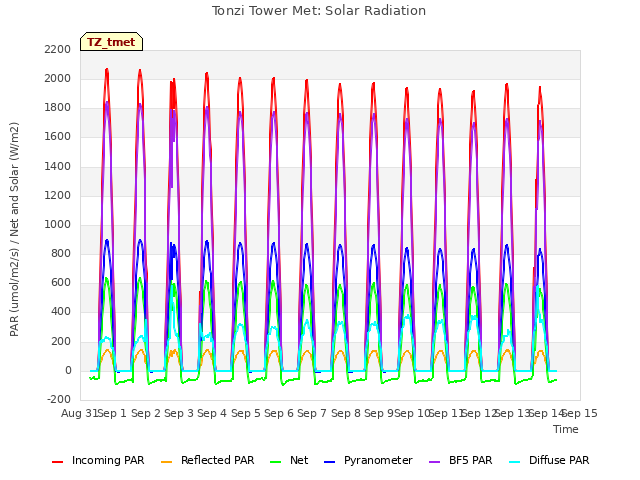Select the Net legend label
Viewport: 640px width, 480px height.
299,460
